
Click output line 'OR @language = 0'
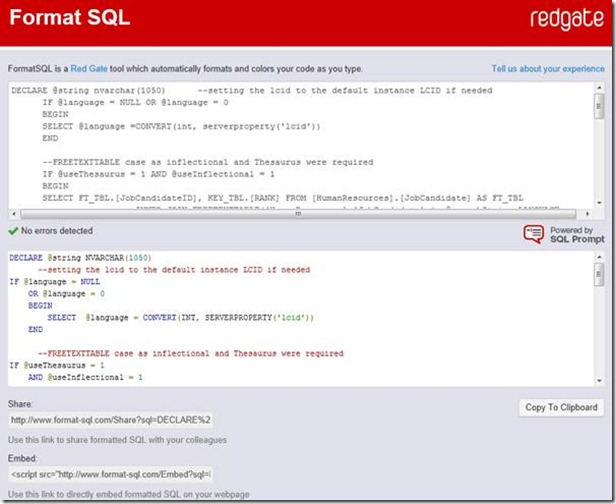coord(66,294)
